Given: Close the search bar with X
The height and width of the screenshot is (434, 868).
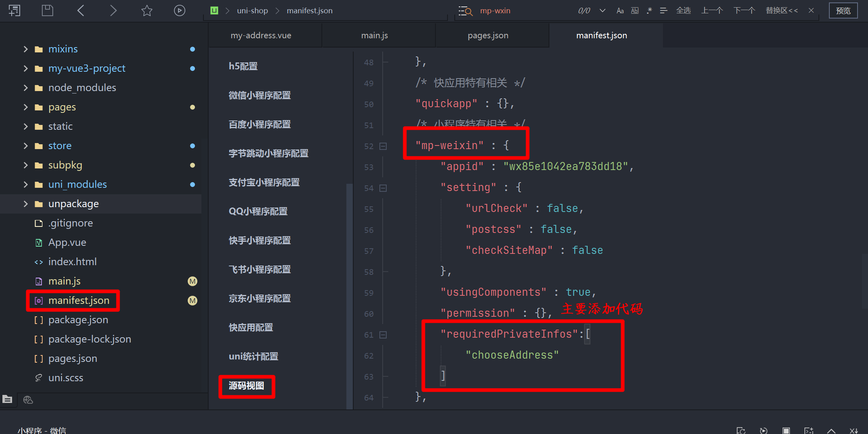Looking at the screenshot, I should pos(811,10).
